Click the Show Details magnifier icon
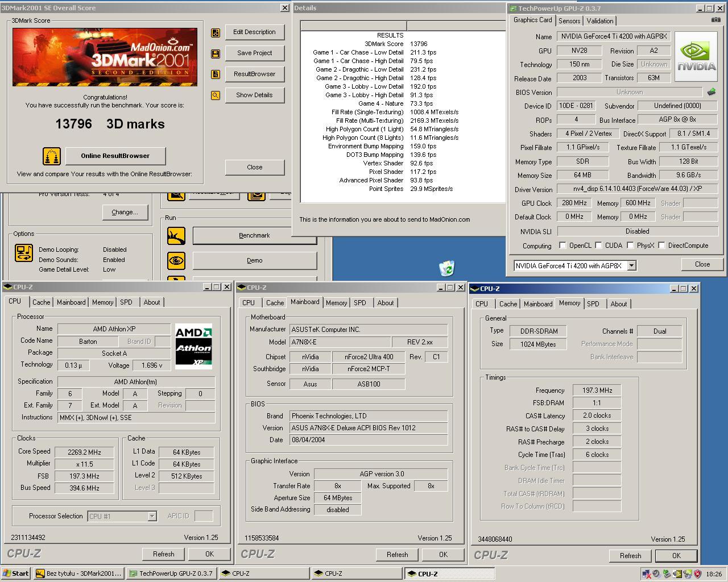The image size is (728, 582). coord(215,95)
